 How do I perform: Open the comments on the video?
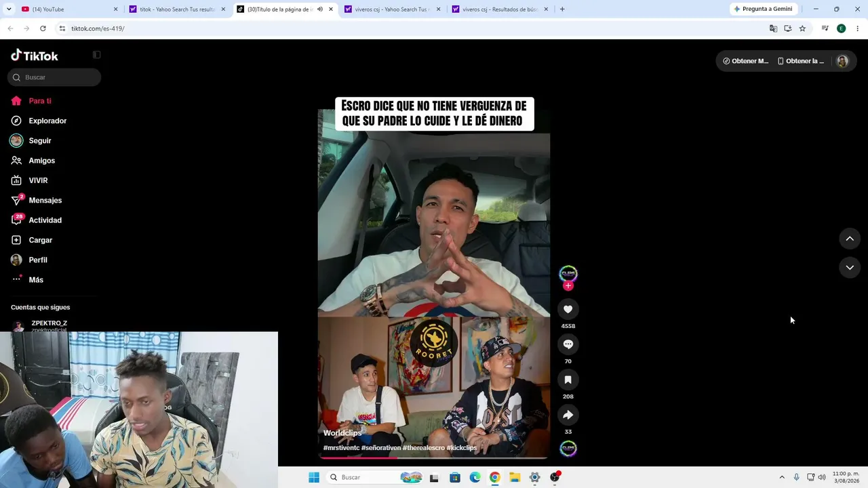[568, 344]
